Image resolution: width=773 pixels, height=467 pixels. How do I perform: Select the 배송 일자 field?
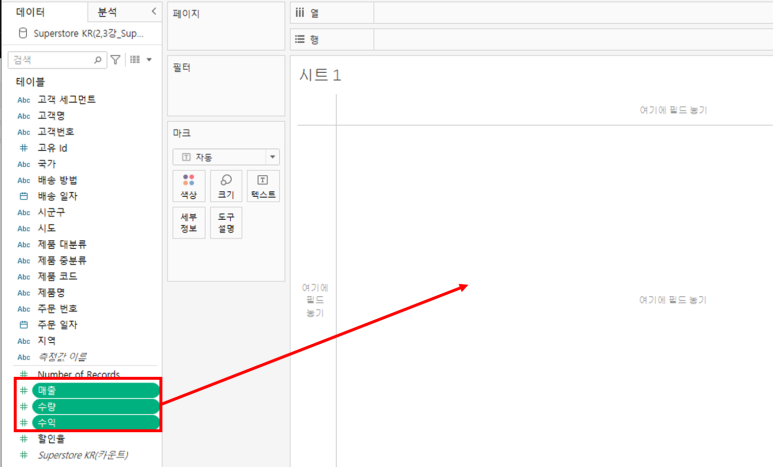pos(57,196)
